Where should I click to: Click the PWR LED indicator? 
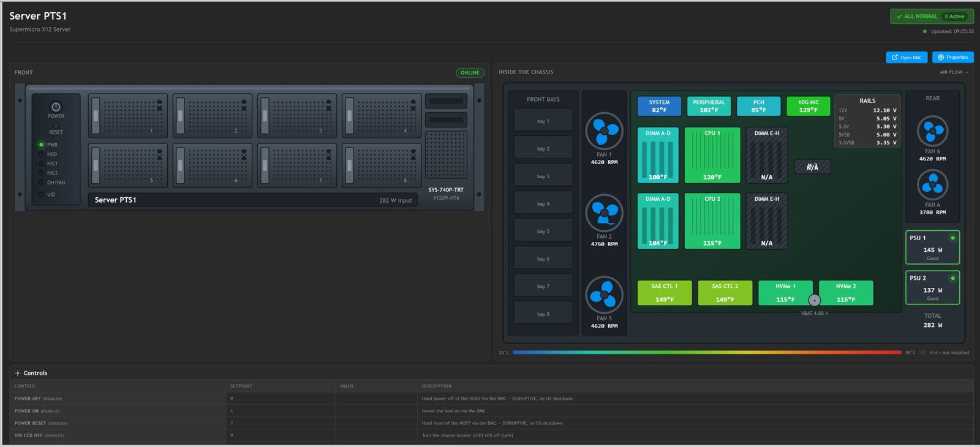(x=41, y=145)
